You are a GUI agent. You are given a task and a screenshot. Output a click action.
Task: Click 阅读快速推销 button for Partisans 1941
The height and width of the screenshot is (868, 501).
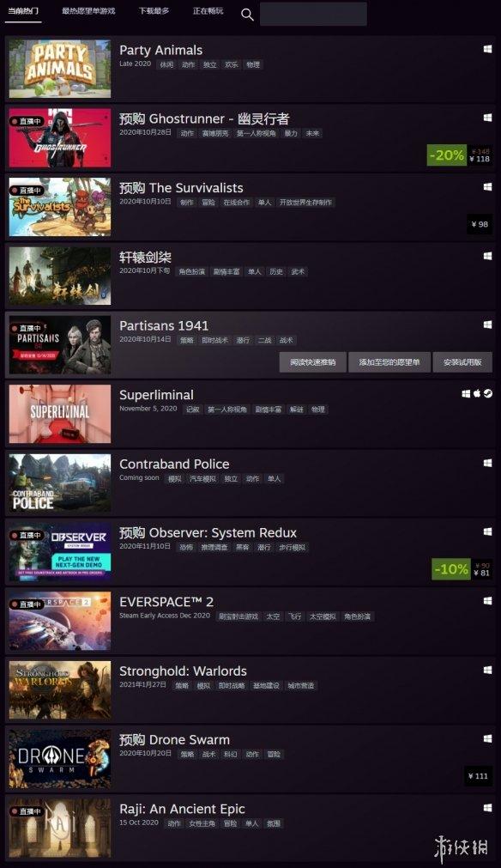click(313, 362)
